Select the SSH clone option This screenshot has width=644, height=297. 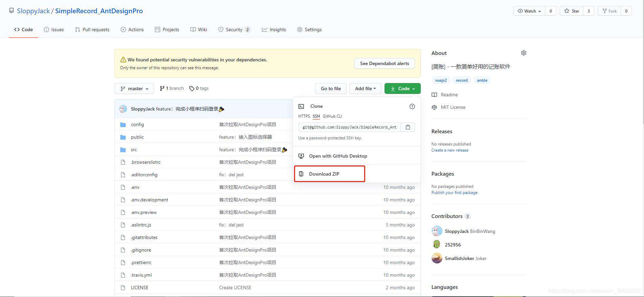click(x=316, y=116)
